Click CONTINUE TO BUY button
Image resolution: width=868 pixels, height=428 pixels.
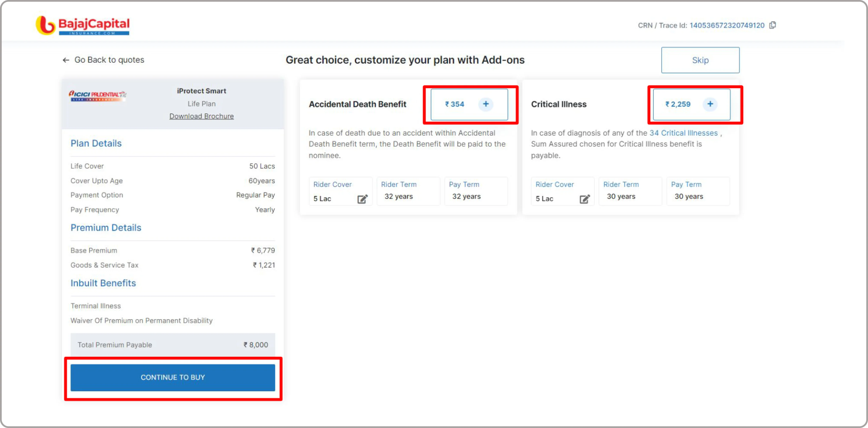point(173,378)
